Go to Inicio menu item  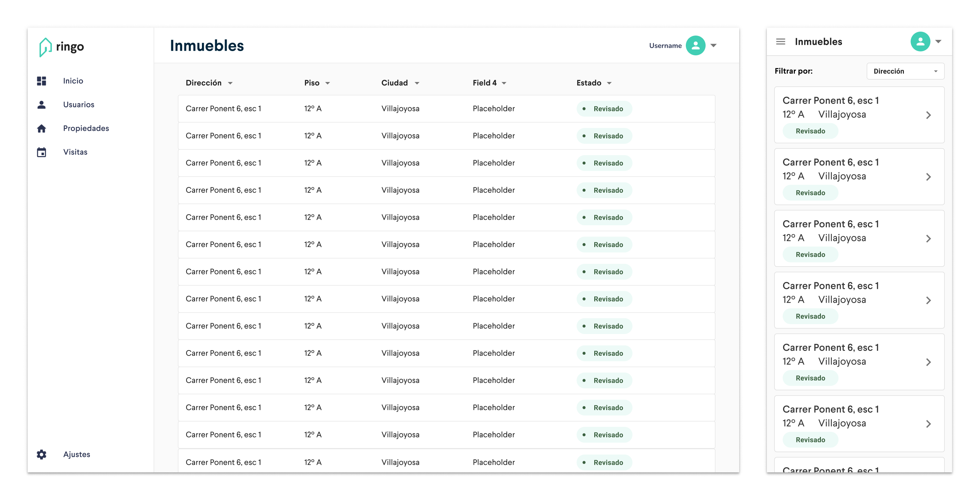click(73, 81)
